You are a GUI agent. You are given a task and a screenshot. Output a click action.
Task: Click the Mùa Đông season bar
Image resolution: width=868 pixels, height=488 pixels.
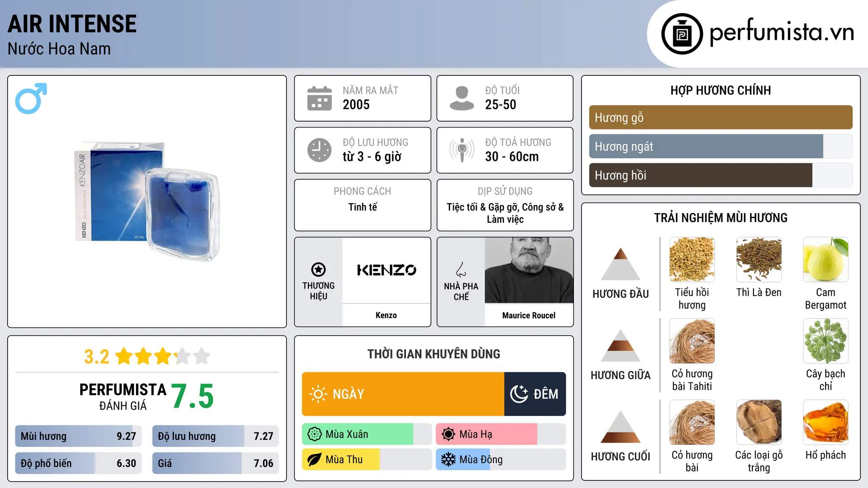[501, 460]
